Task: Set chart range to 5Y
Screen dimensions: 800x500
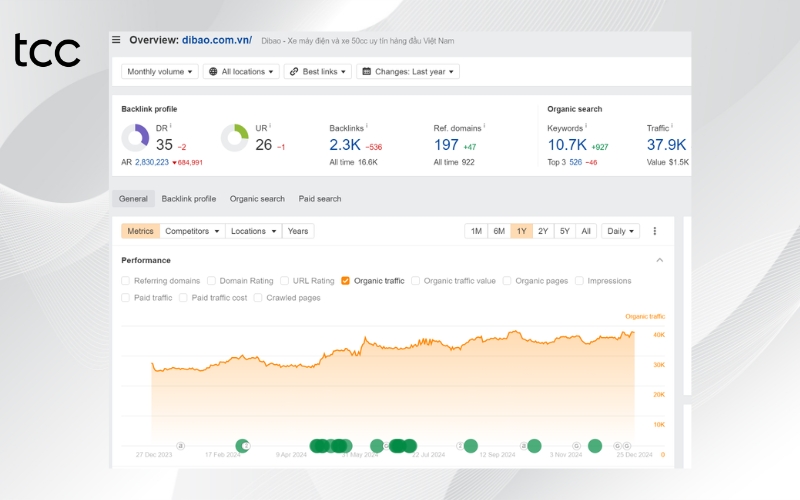Action: pos(565,231)
